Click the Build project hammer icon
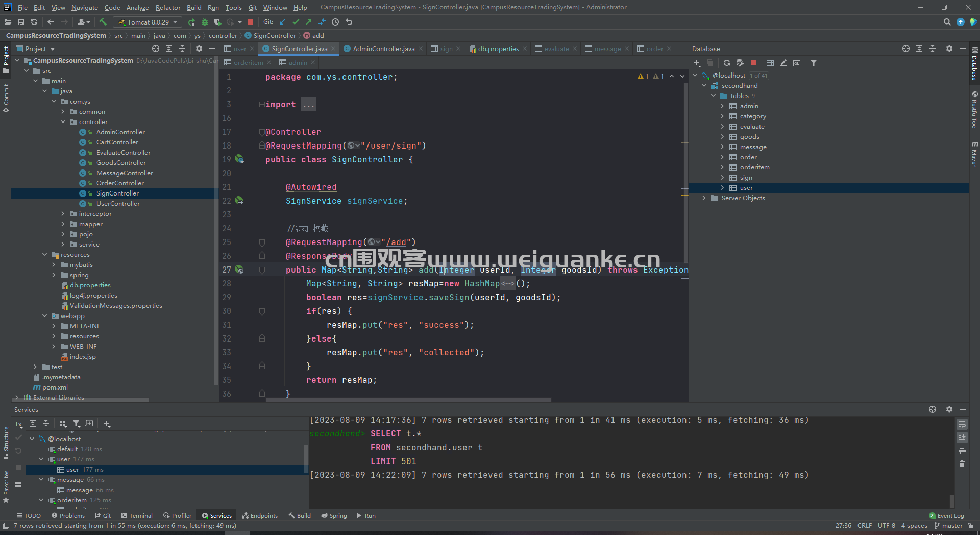The height and width of the screenshot is (535, 980). pos(103,22)
